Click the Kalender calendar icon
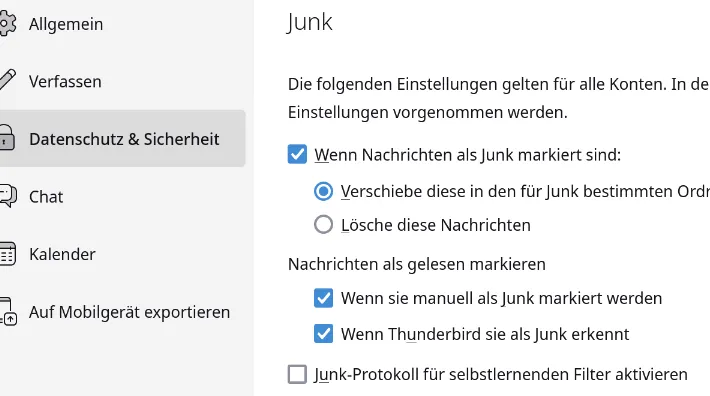The image size is (710, 396). coord(7,253)
